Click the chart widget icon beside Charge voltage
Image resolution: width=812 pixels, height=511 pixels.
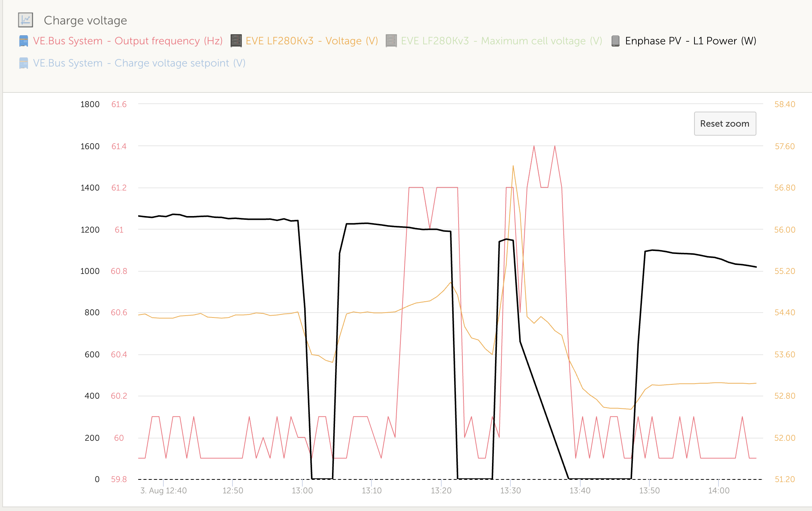coord(26,20)
